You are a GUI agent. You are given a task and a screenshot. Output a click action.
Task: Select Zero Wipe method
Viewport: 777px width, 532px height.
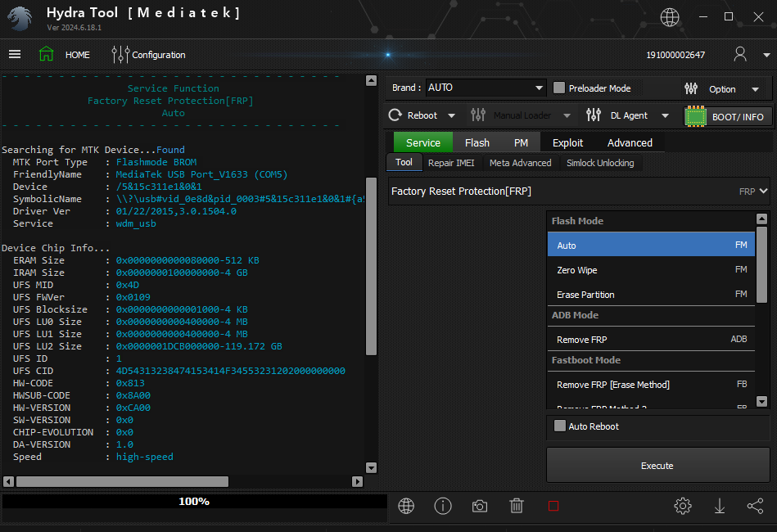pyautogui.click(x=651, y=270)
